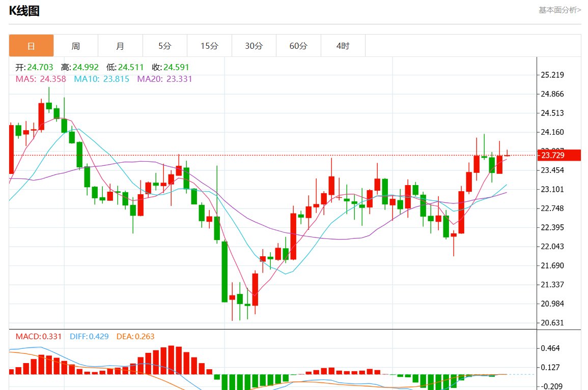Open the 60分 interval tab
The width and height of the screenshot is (588, 390).
coord(298,46)
